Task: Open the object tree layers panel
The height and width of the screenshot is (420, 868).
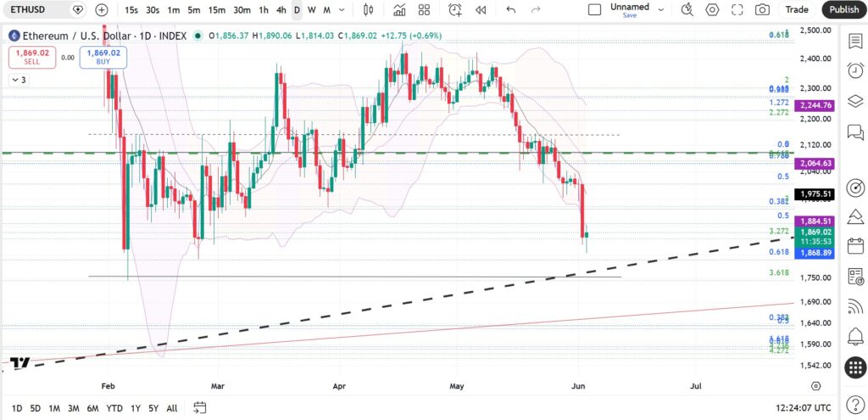Action: click(855, 101)
